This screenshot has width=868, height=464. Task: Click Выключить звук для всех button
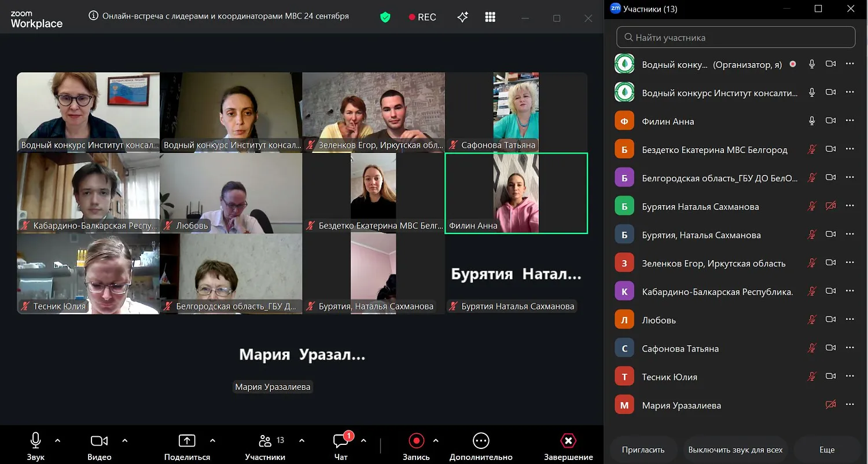[735, 450]
